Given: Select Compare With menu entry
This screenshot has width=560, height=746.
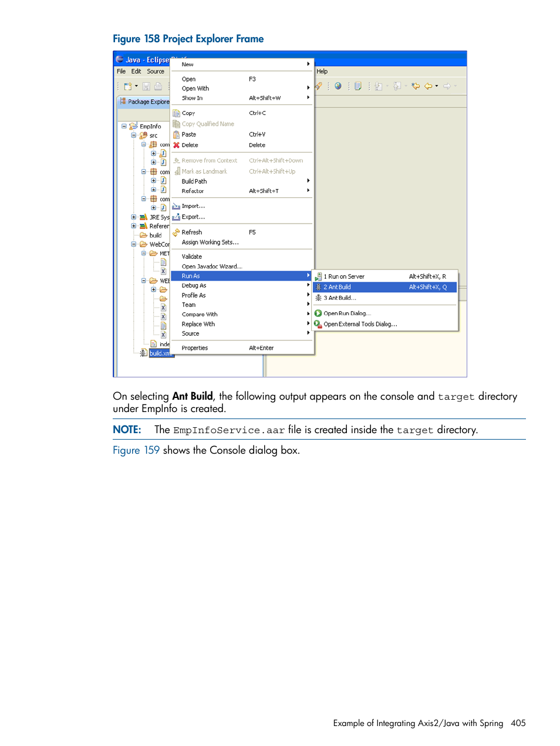Looking at the screenshot, I should (x=242, y=315).
